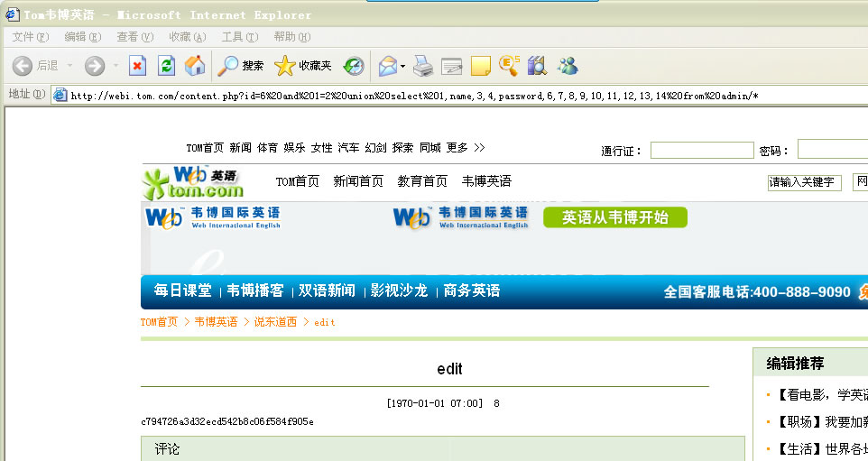Click the Web tom.com logo
Viewport: 868px width, 461px height.
(193, 183)
